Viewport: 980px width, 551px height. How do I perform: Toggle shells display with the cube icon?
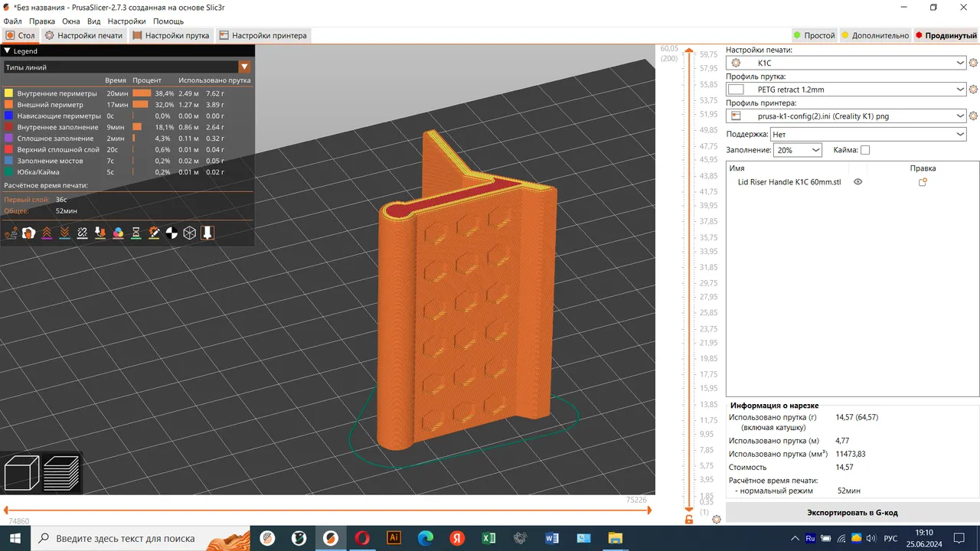pyautogui.click(x=190, y=233)
